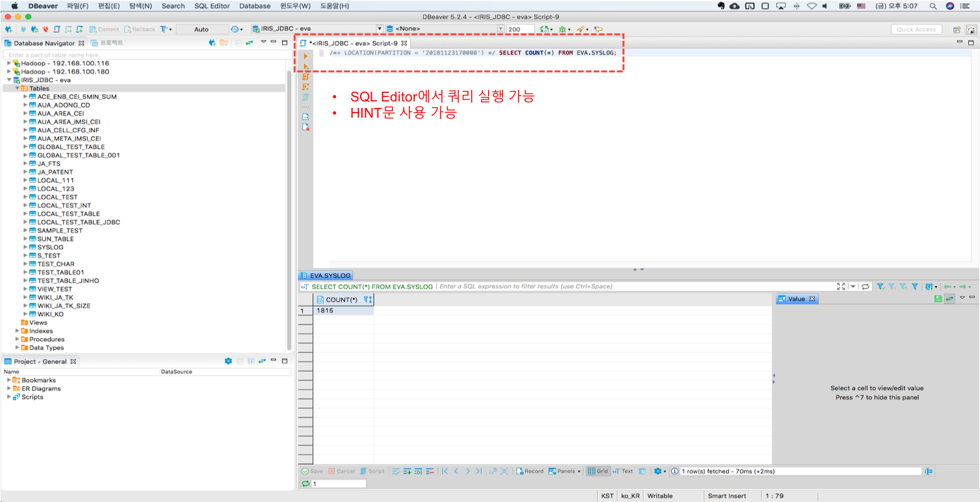Go to first result row icon
980x502 pixels.
pyautogui.click(x=445, y=471)
